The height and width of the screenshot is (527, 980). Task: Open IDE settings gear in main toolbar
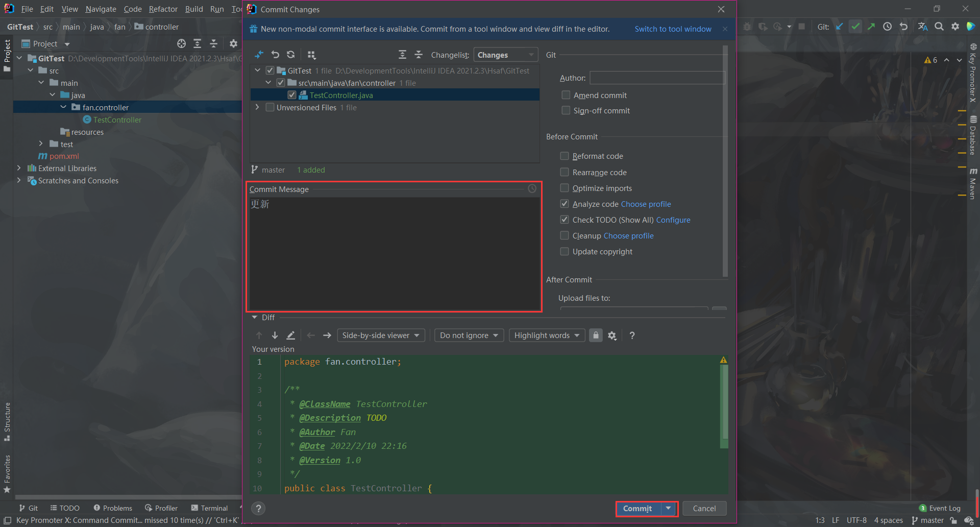pyautogui.click(x=955, y=27)
